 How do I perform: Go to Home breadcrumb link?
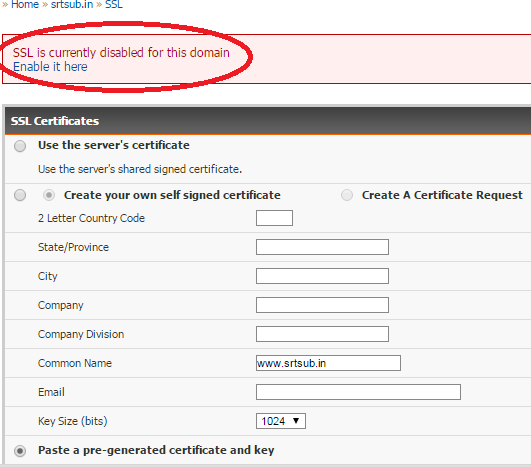[25, 5]
